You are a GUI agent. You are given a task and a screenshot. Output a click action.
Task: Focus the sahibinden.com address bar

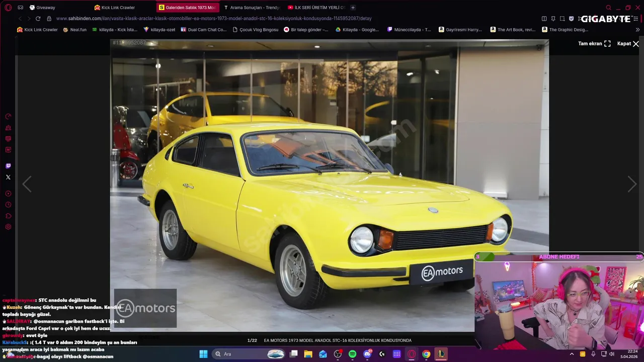214,19
